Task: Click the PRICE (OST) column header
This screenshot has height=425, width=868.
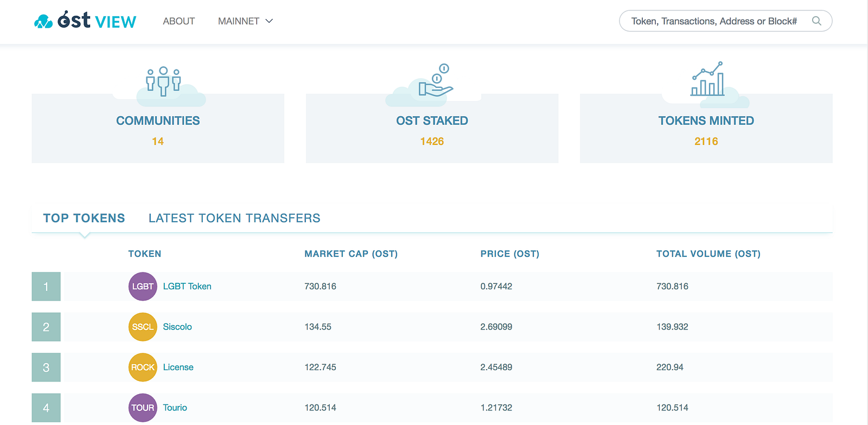Action: pos(510,254)
